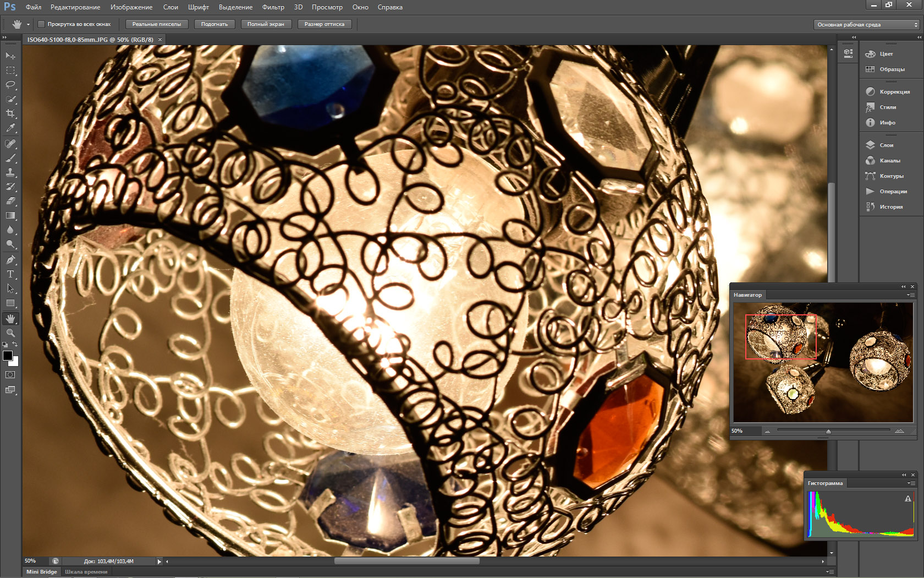Image resolution: width=924 pixels, height=578 pixels.
Task: Click the foreground color swatch
Action: click(8, 356)
